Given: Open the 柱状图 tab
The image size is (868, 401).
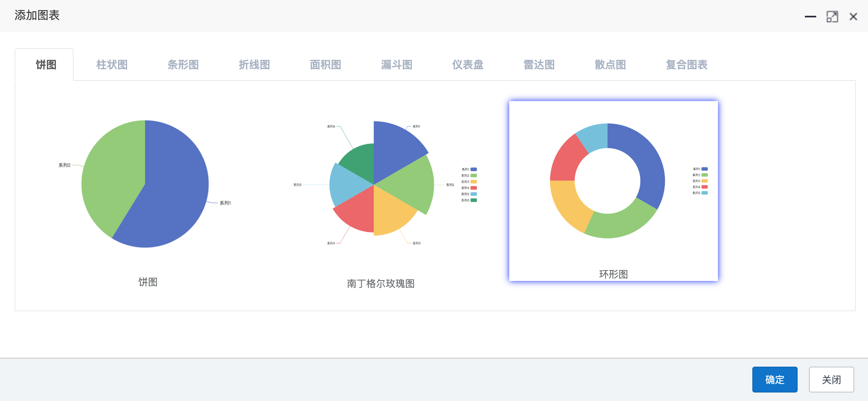Looking at the screenshot, I should click(x=112, y=65).
